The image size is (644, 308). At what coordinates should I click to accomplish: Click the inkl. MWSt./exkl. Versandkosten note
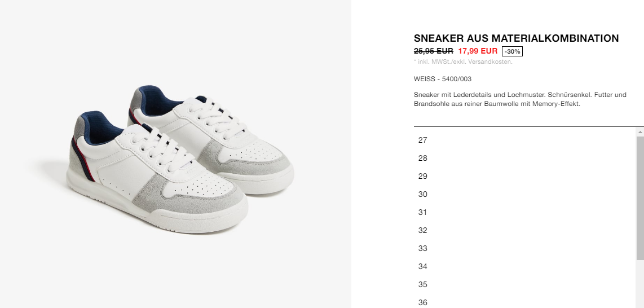[464, 62]
